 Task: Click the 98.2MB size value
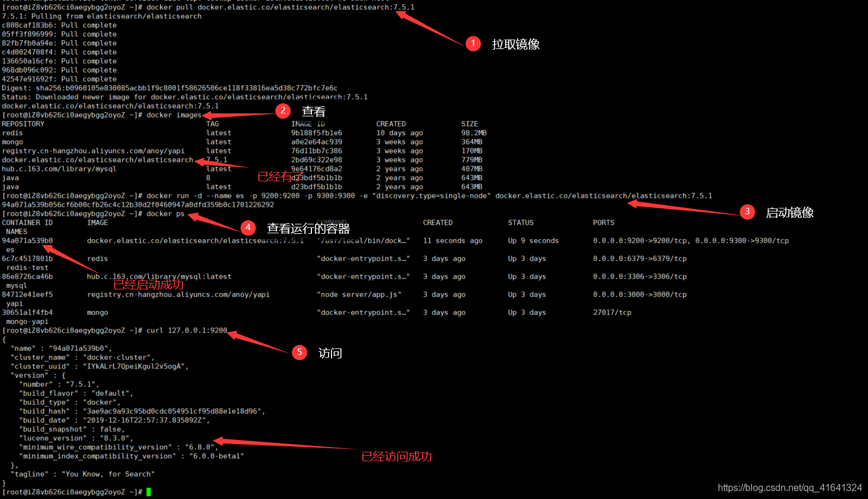474,133
